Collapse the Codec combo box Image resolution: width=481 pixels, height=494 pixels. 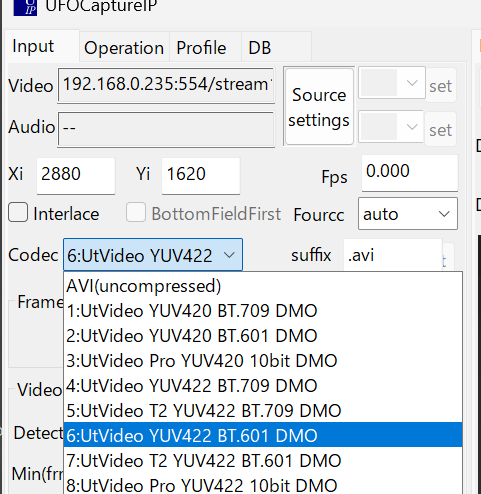click(x=153, y=254)
